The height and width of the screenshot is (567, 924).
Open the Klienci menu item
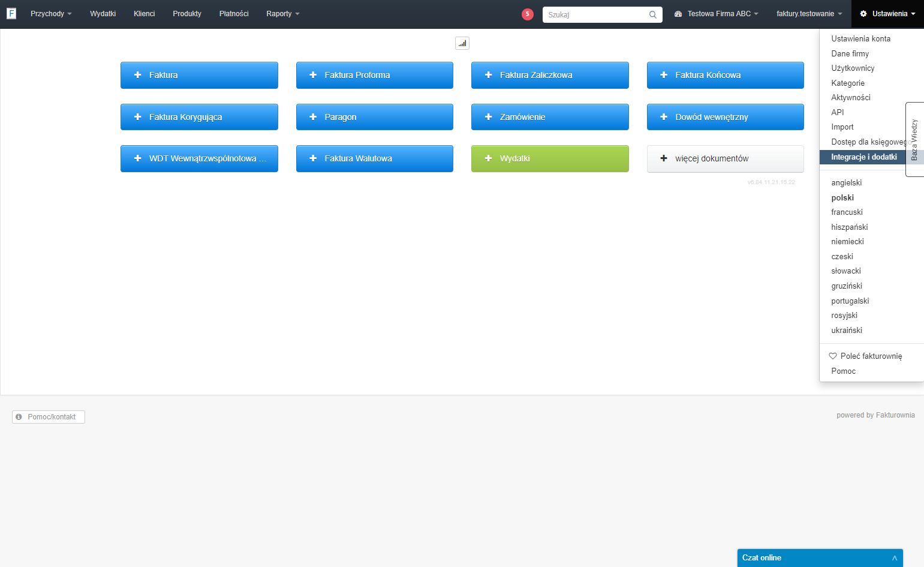coord(145,14)
